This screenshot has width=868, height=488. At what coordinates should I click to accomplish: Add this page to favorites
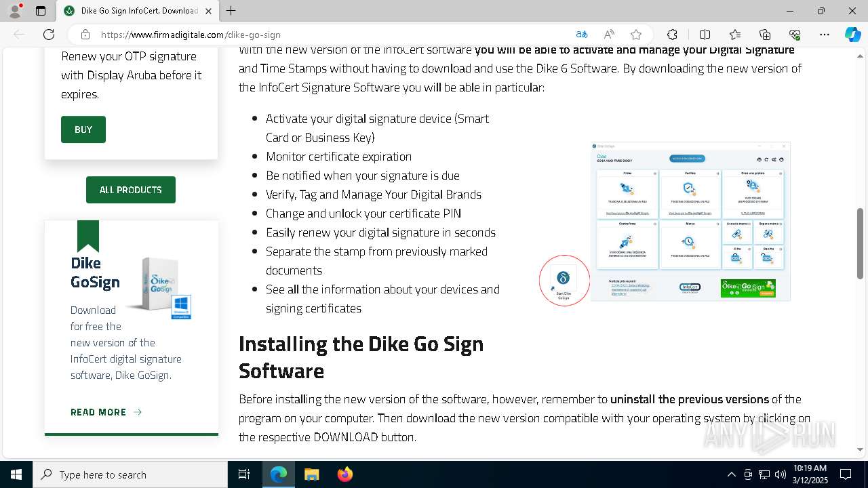coord(636,35)
